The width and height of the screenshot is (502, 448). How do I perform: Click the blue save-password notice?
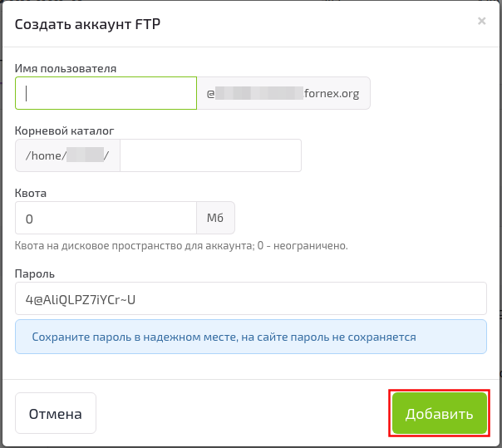pyautogui.click(x=250, y=337)
